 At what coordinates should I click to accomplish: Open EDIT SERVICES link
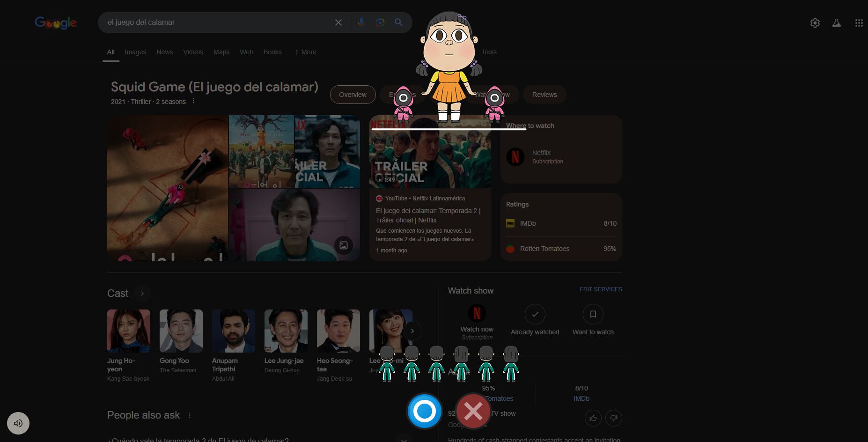[x=601, y=289]
